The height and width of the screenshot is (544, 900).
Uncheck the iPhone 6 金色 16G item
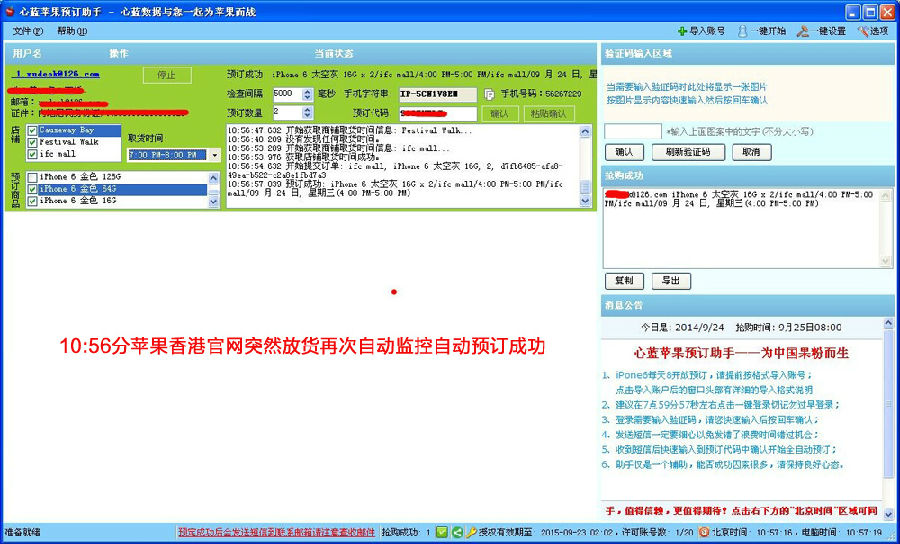pos(33,200)
